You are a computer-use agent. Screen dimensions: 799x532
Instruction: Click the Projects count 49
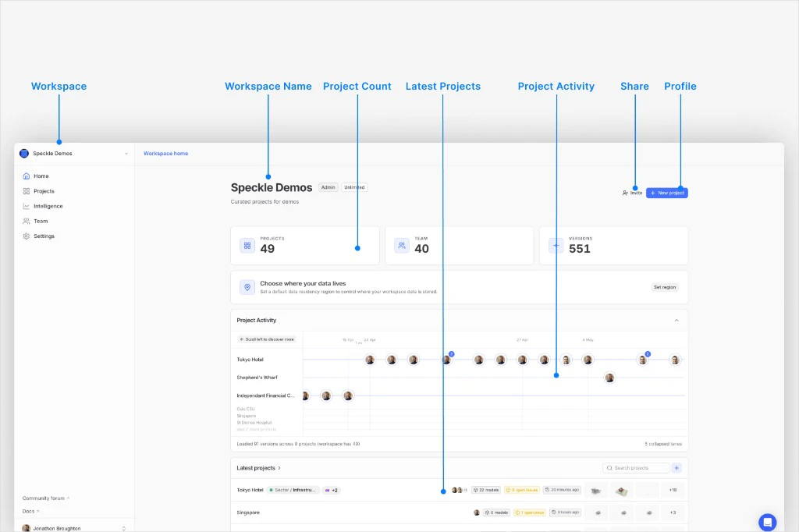coord(268,249)
